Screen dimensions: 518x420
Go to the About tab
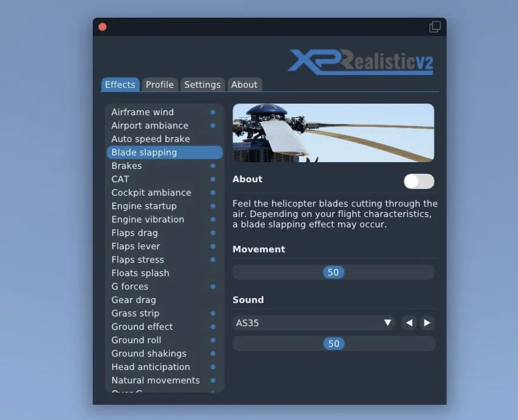(x=244, y=85)
